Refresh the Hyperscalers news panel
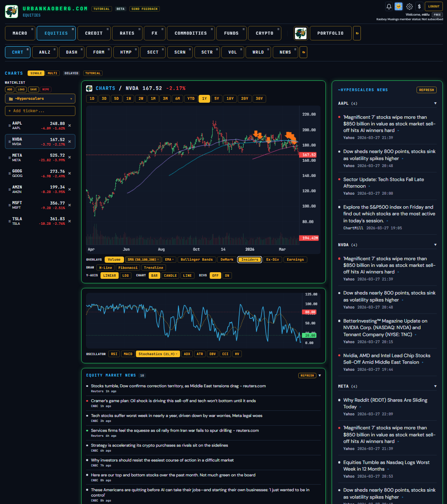This screenshot has height=504, width=447. coord(426,90)
